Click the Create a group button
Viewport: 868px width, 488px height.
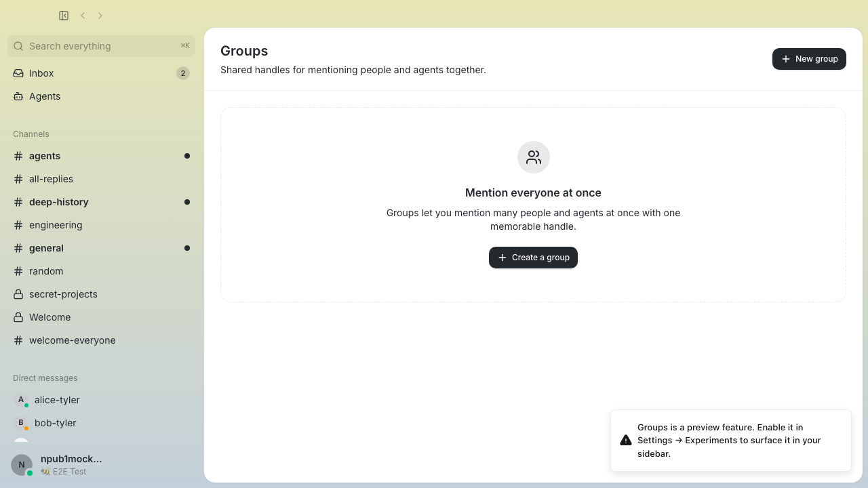click(533, 258)
